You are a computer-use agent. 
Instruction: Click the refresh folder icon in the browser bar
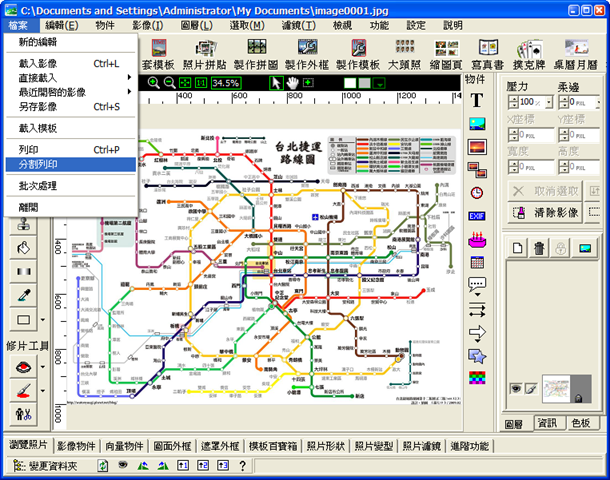103,465
